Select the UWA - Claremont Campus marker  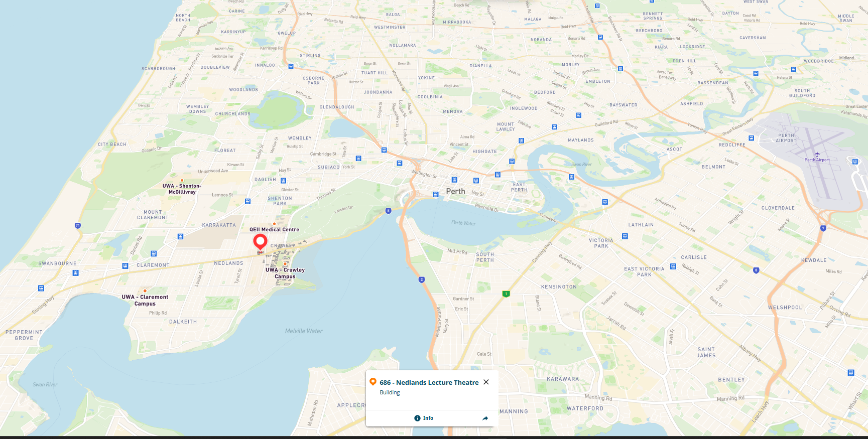click(145, 291)
